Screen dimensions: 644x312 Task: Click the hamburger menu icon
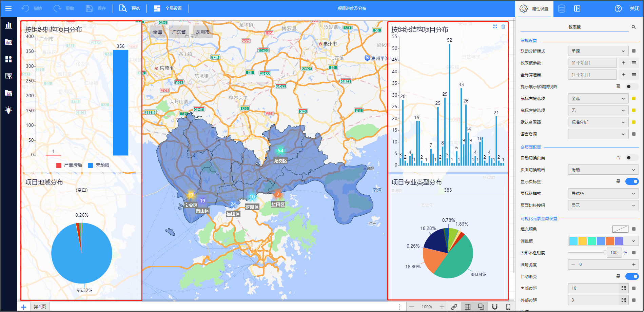coord(8,8)
